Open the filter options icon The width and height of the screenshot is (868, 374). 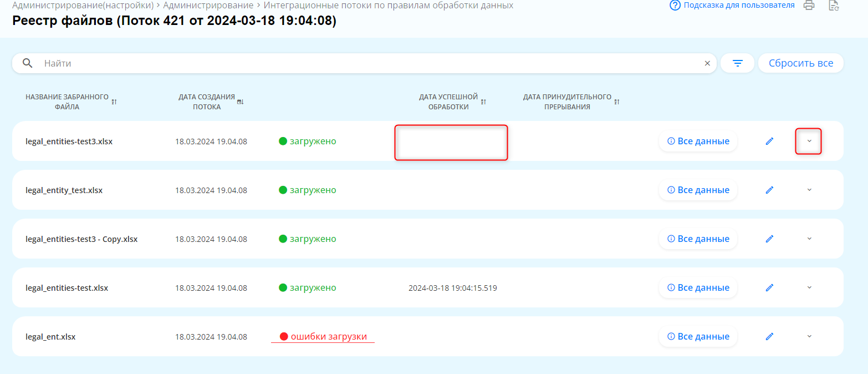(x=737, y=63)
